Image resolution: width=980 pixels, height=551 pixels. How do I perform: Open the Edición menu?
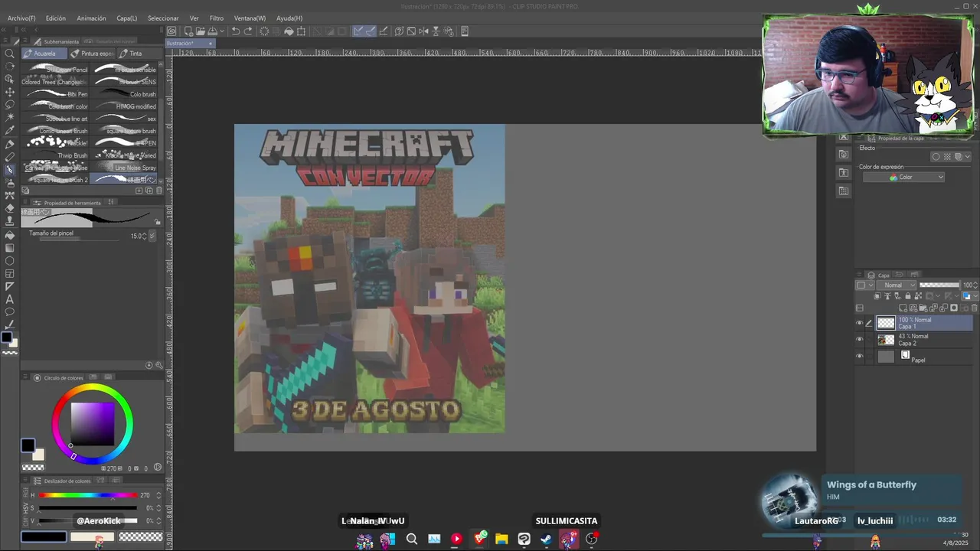(56, 18)
